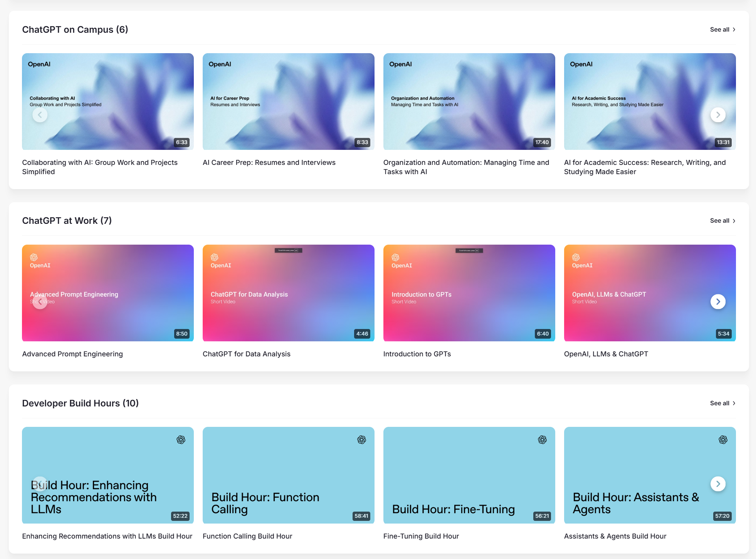Click next arrow in ChatGPT at Work carousel
Screen dimensions: 756x559
[x=718, y=301]
